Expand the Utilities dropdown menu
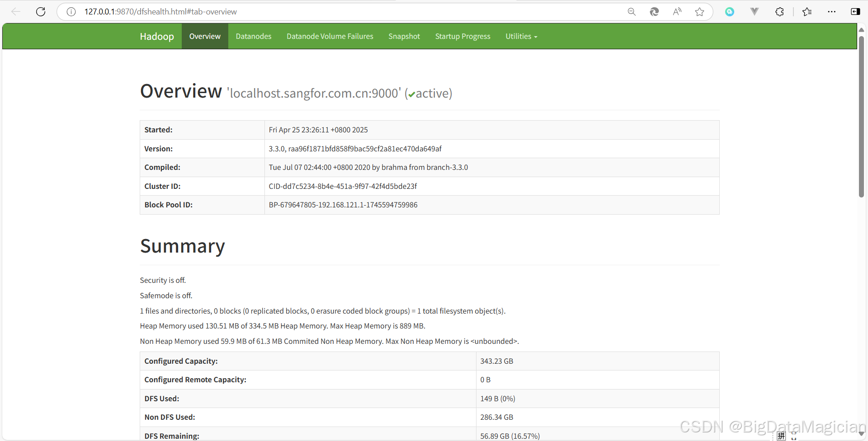The width and height of the screenshot is (868, 441). [x=521, y=36]
